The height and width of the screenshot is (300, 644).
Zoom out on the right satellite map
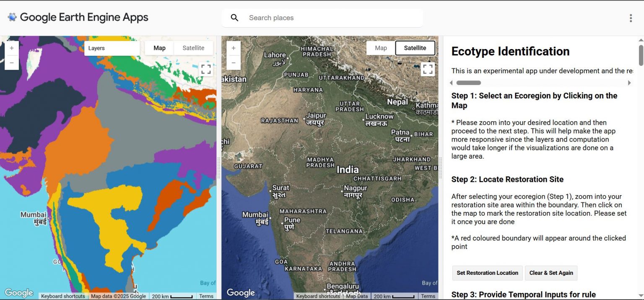coord(234,63)
